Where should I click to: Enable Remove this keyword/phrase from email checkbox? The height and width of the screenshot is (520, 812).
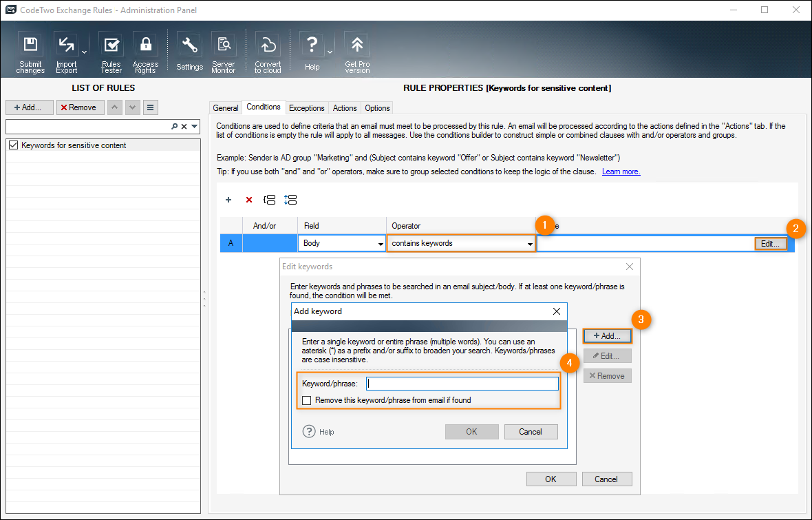307,400
